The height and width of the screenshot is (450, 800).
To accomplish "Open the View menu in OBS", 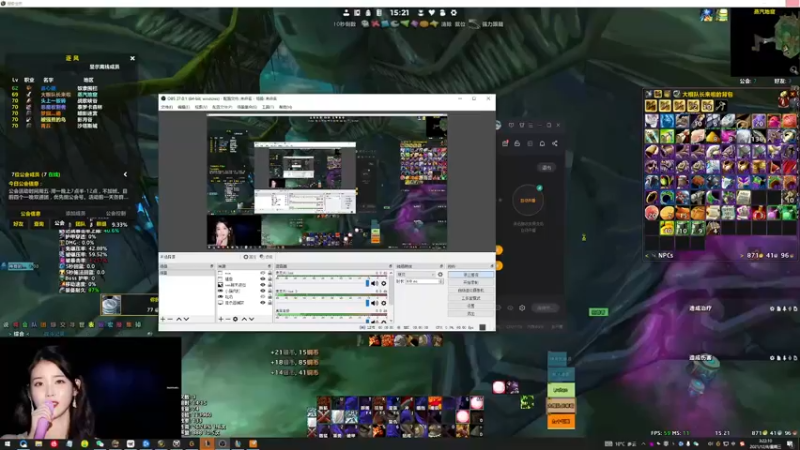I will pos(201,107).
